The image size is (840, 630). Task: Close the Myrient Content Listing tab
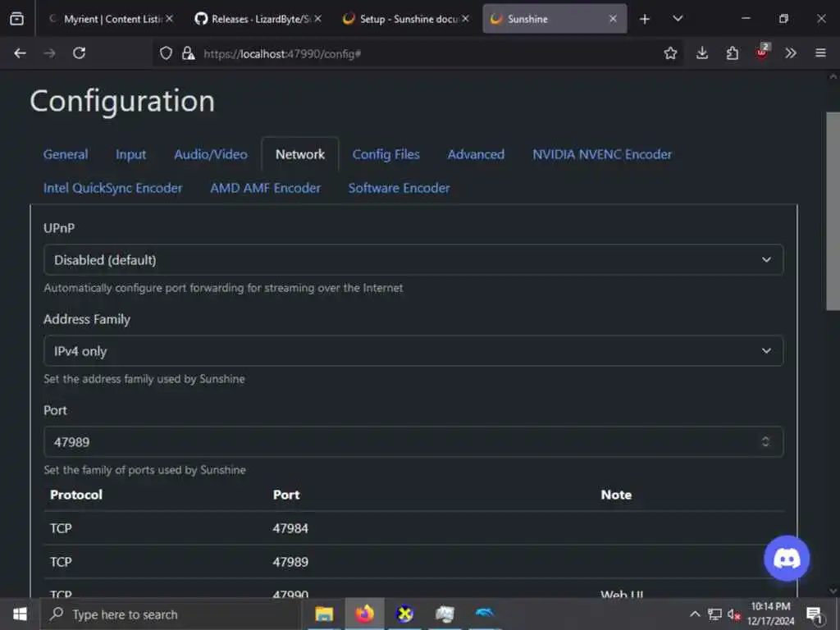click(169, 19)
